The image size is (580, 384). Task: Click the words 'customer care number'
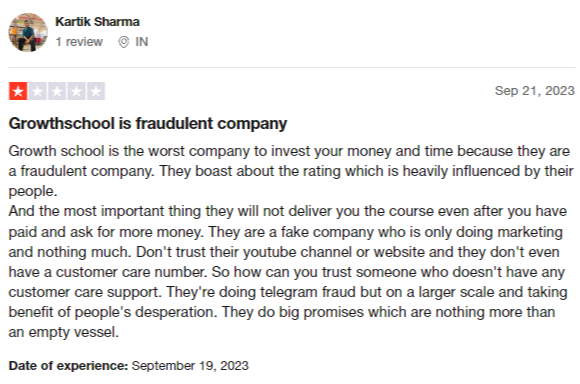[x=131, y=272]
